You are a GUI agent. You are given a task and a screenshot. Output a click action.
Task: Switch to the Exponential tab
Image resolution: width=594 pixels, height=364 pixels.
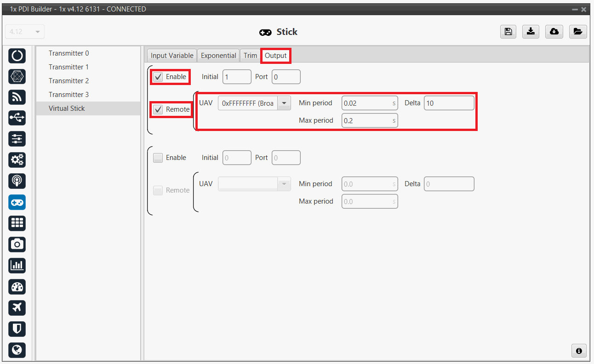pos(218,56)
